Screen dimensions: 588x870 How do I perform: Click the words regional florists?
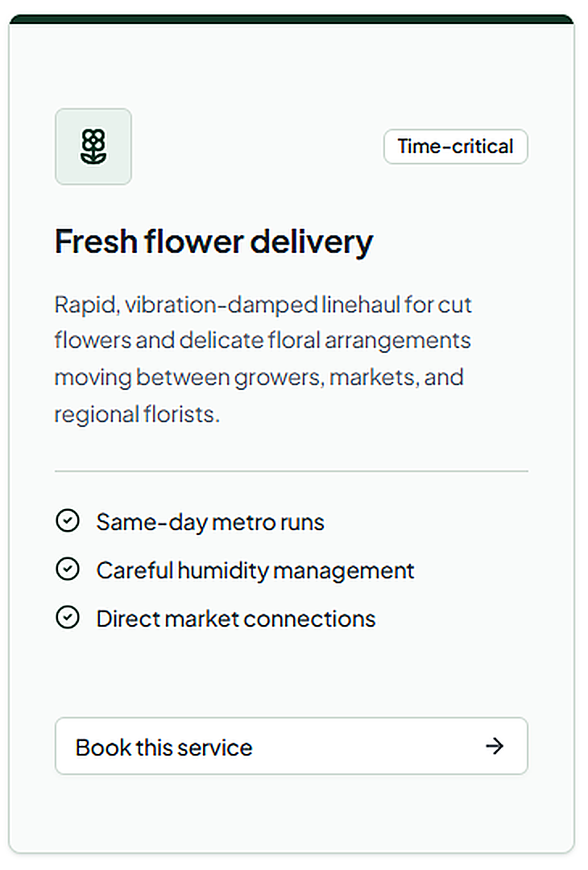point(137,415)
